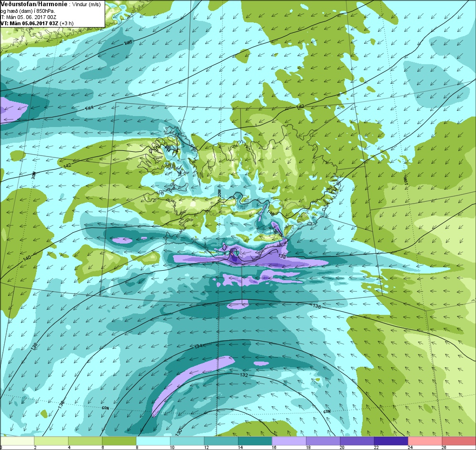Click the 6–8 m/s olive green legend swatch
The width and height of the screenshot is (476, 450).
[119, 441]
